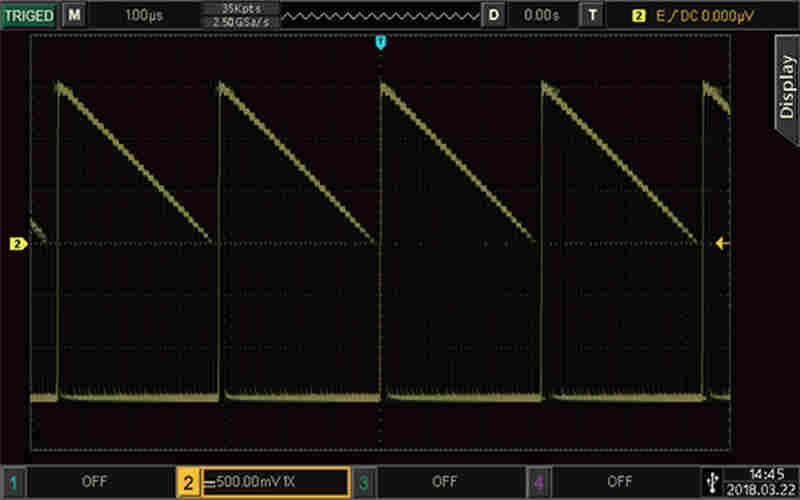Screen dimensions: 800x500
Task: Toggle channel 3 OFF indicator
Action: click(445, 481)
